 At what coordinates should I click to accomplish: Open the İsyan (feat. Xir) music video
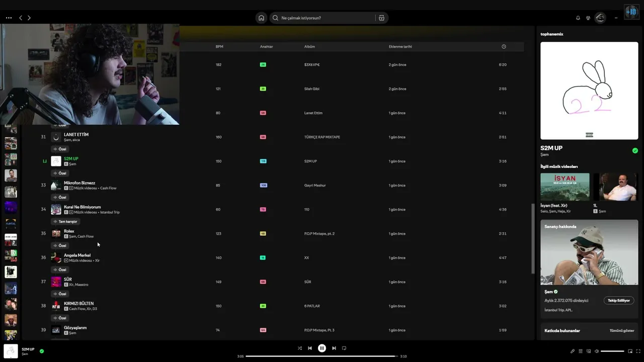click(565, 187)
